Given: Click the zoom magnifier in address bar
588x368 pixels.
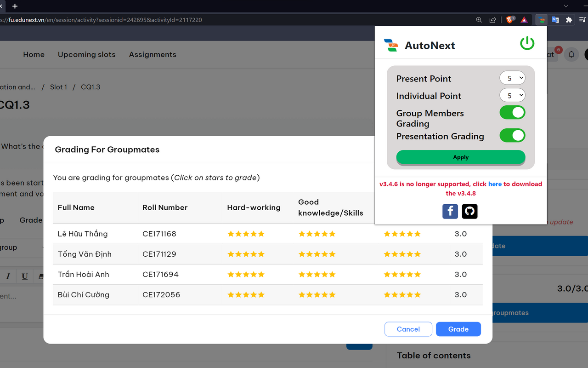Looking at the screenshot, I should click(479, 20).
